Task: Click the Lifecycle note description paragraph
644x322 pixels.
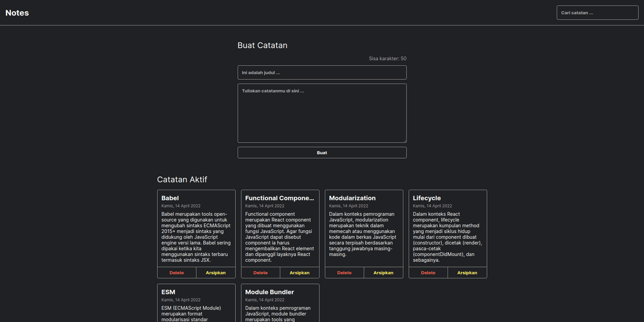Action: [448, 237]
